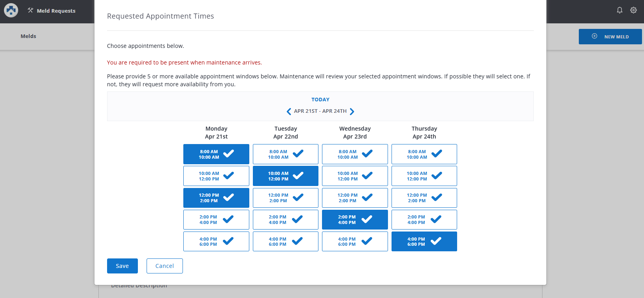Advance to next date range with right chevron

click(352, 112)
